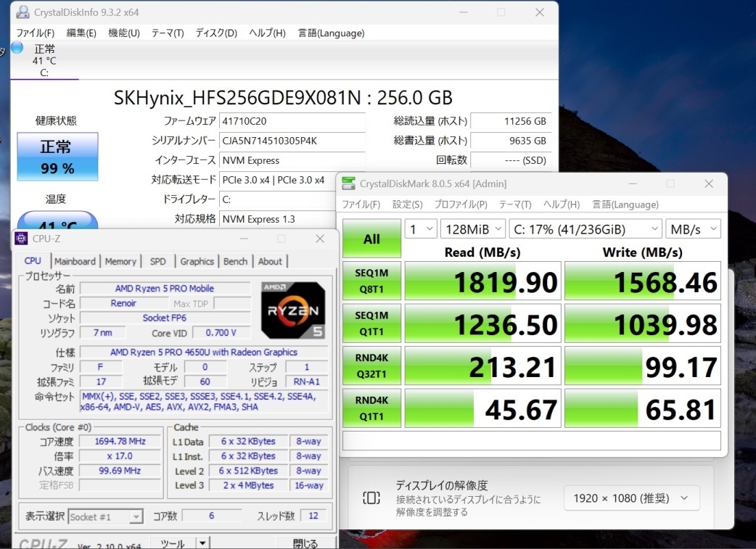Start the RND4K Q1T1 benchmark
Viewport: 756px width, 549px height.
[x=371, y=408]
